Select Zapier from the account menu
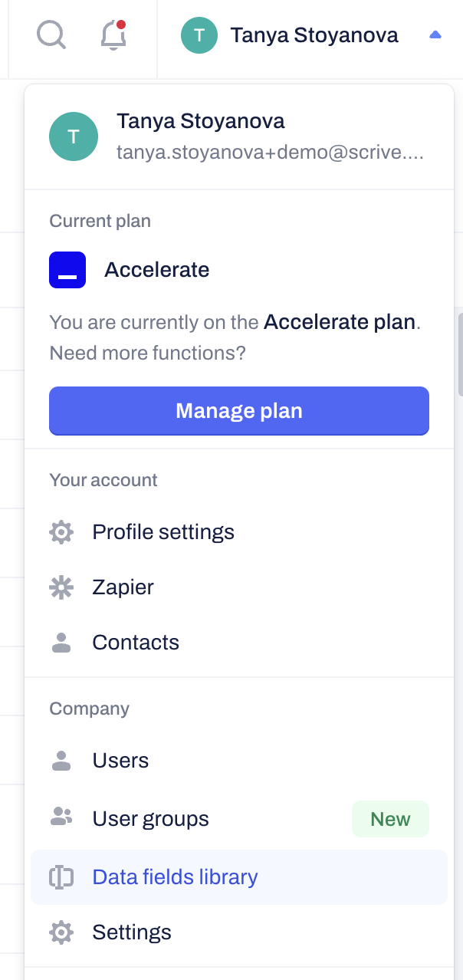 click(123, 587)
